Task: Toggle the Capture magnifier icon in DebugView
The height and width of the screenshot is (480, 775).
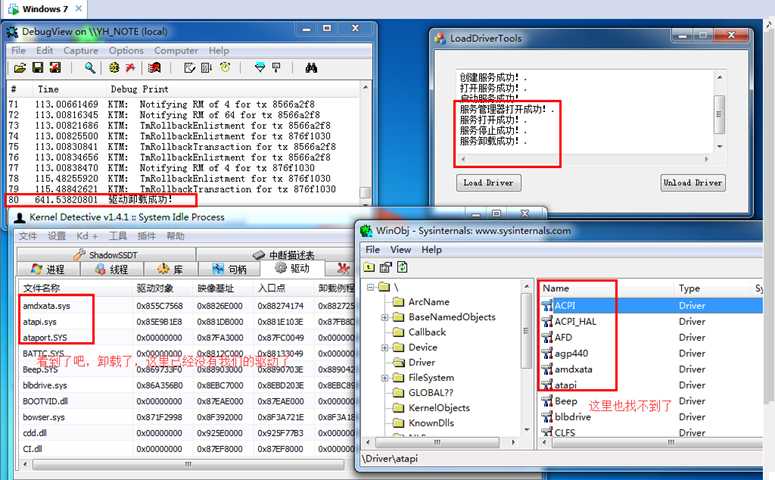Action: click(89, 68)
